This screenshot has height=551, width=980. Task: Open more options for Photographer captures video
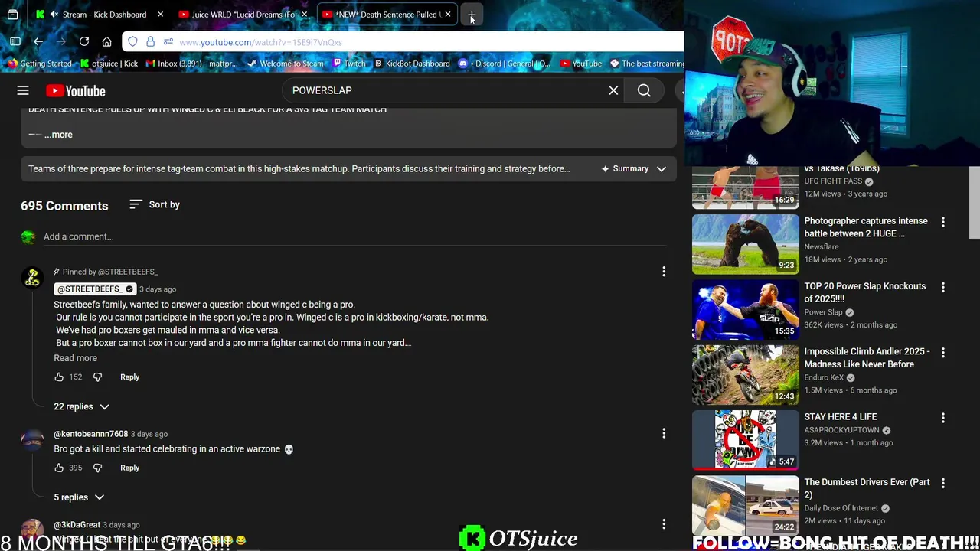pyautogui.click(x=943, y=222)
